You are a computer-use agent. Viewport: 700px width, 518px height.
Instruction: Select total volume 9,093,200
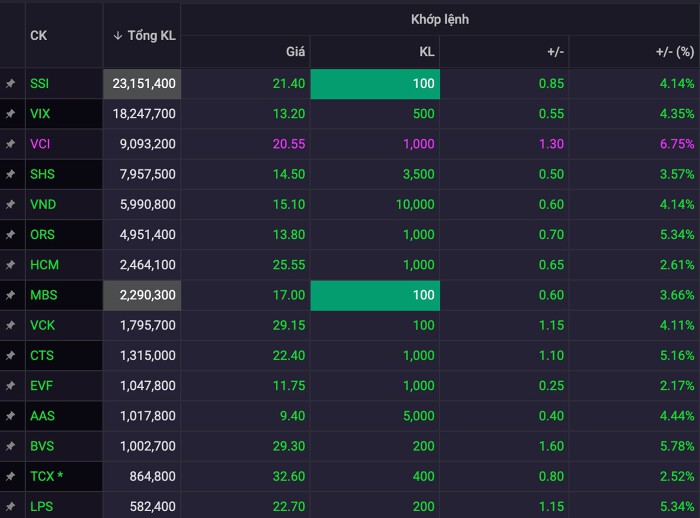[x=147, y=144]
